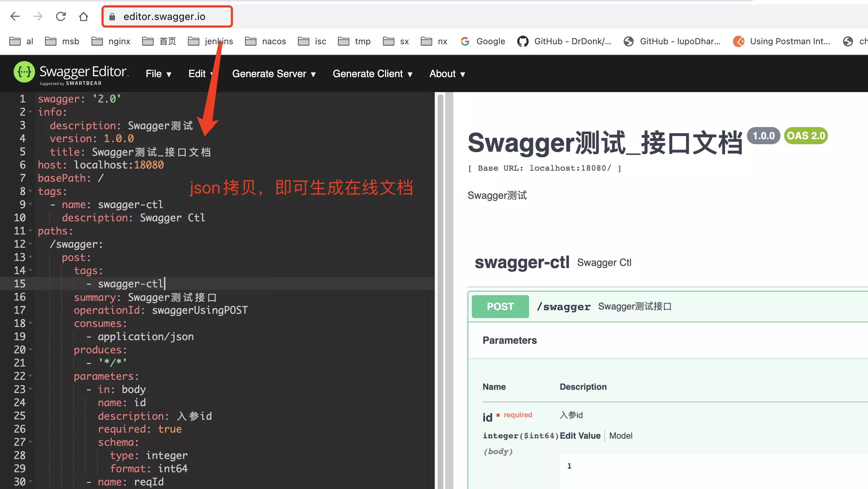Click the green POST method button
Image resolution: width=868 pixels, height=489 pixels.
click(500, 307)
